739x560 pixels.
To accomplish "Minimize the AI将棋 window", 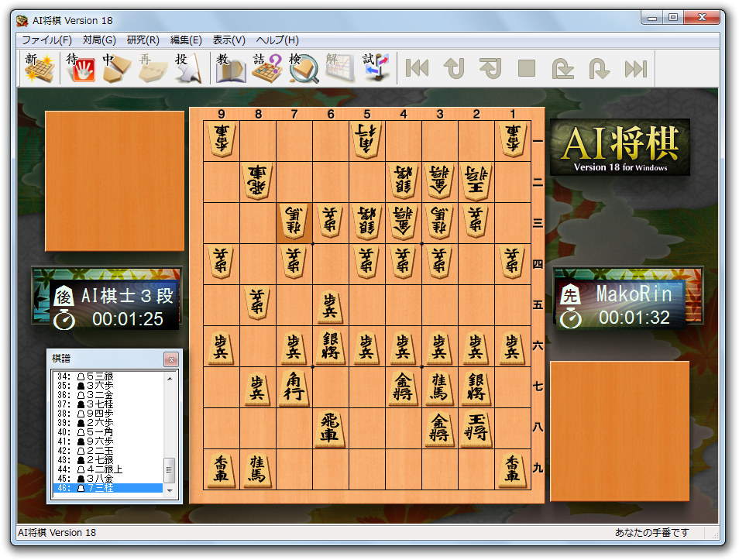I will pyautogui.click(x=652, y=18).
